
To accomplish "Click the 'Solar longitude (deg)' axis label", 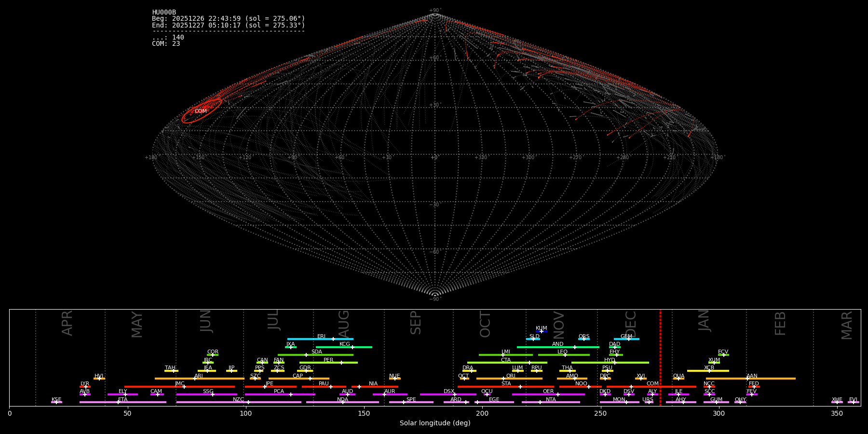I will coord(435,423).
